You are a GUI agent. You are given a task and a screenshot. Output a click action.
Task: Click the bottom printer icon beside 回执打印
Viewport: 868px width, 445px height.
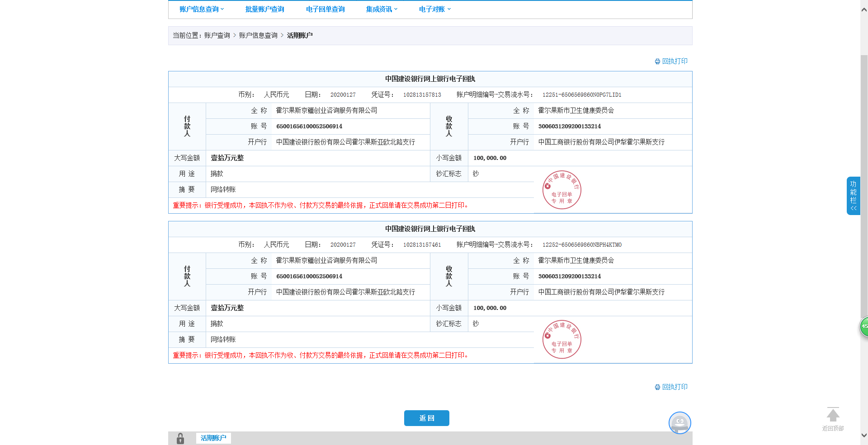tap(657, 387)
